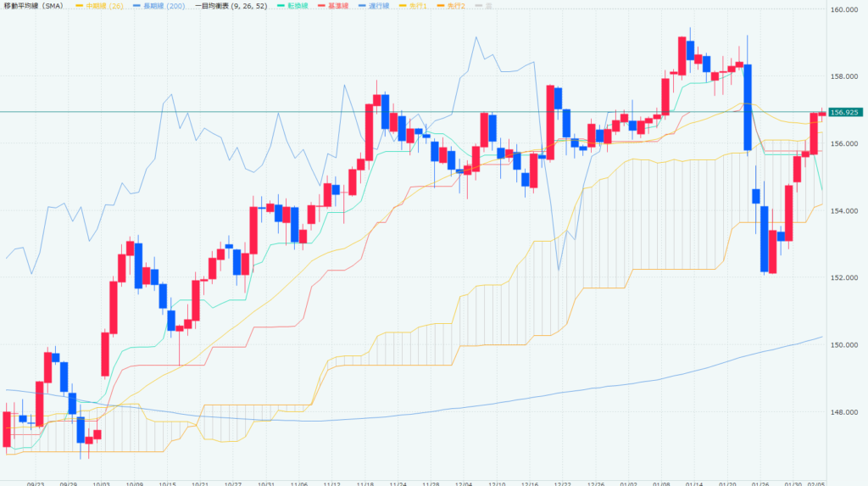Select the 02/05 date on time axis
868x486 pixels.
point(815,481)
